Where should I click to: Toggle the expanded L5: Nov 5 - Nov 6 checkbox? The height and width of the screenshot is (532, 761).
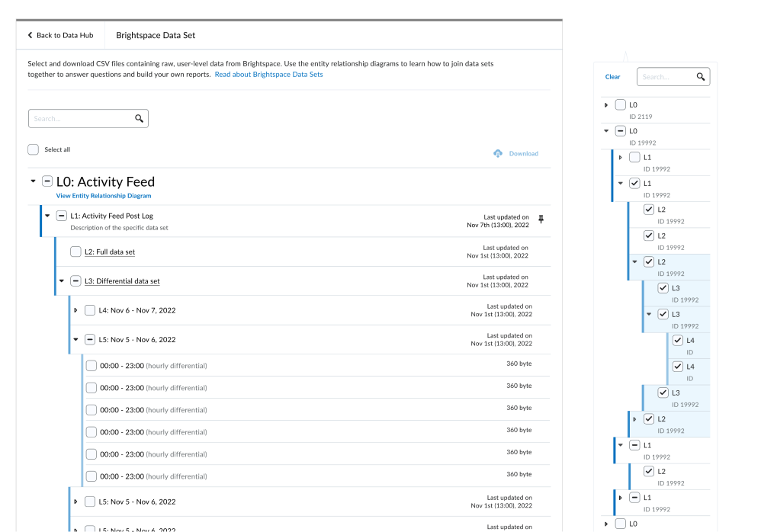pos(90,339)
